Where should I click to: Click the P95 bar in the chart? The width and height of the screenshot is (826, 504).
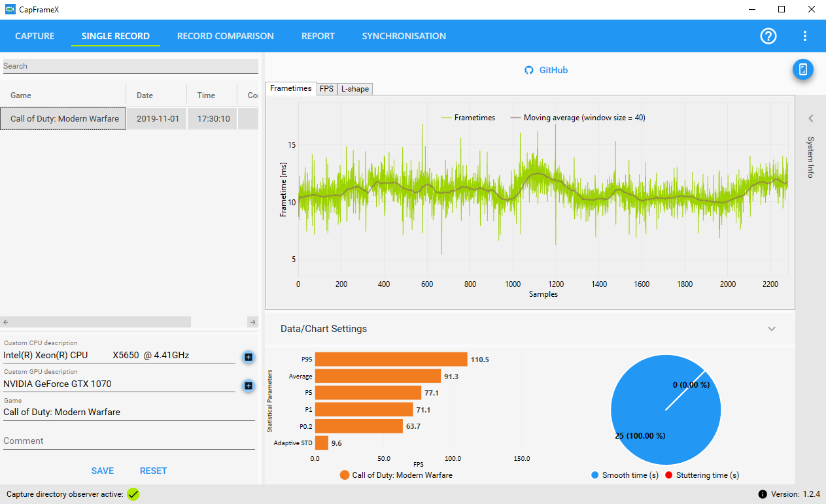pos(391,360)
